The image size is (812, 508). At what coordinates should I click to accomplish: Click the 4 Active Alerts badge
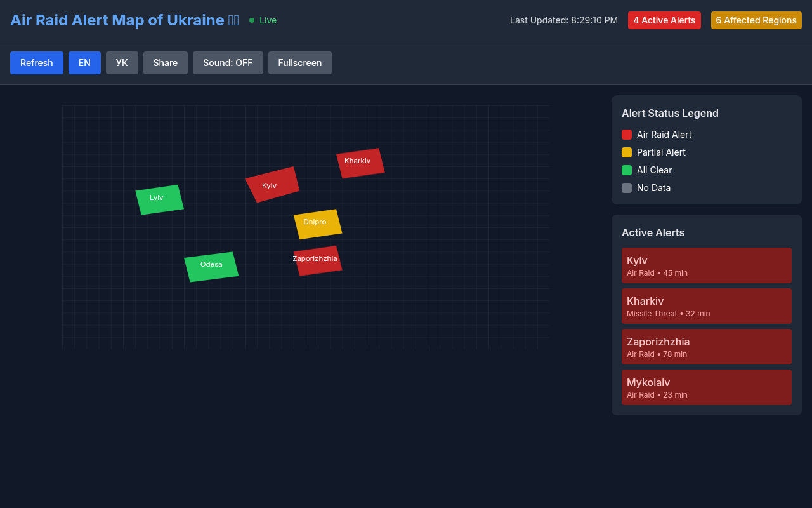click(x=664, y=20)
